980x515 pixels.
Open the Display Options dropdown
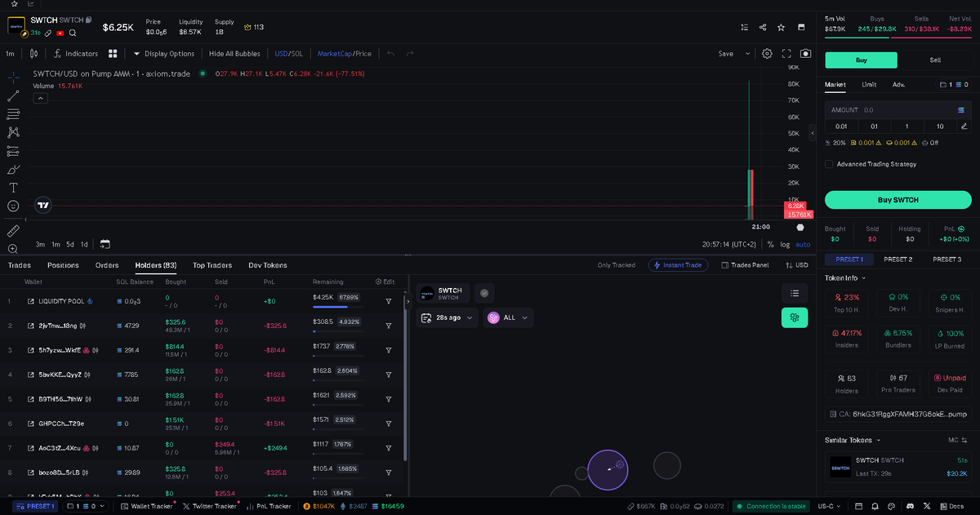(164, 54)
